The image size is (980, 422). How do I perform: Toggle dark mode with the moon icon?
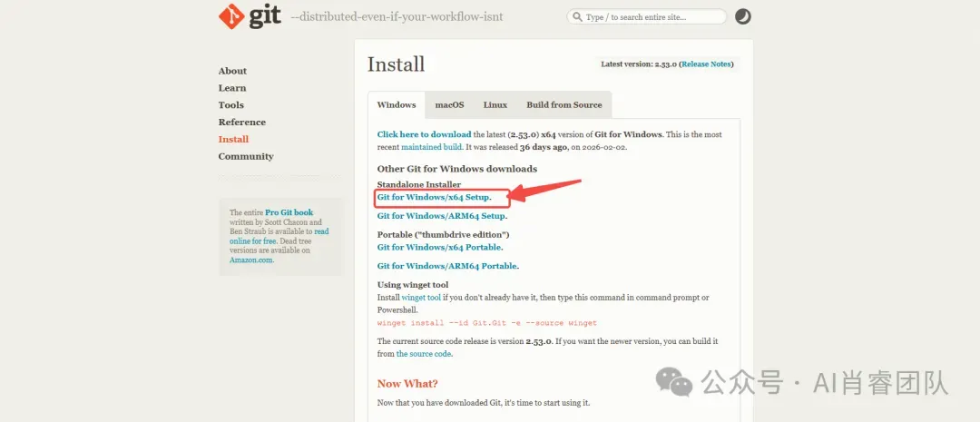pyautogui.click(x=742, y=17)
